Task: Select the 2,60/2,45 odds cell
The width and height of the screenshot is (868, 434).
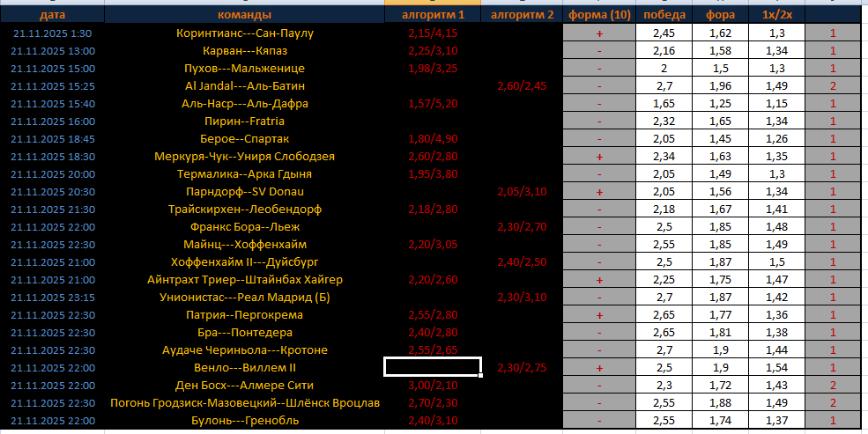Action: 523,85
